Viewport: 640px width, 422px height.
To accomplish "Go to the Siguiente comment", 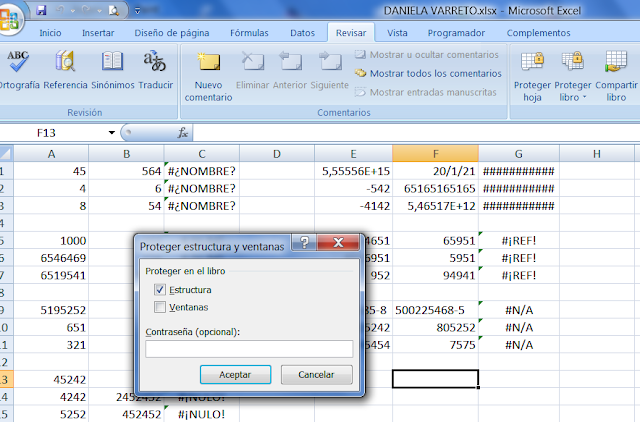I will tap(329, 69).
